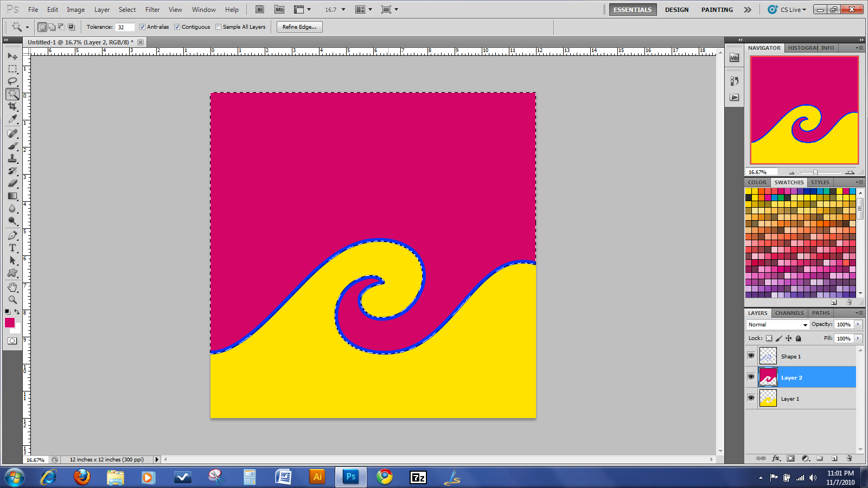Screen dimensions: 868x488
Task: Select the Path Selection tool
Action: 12,260
